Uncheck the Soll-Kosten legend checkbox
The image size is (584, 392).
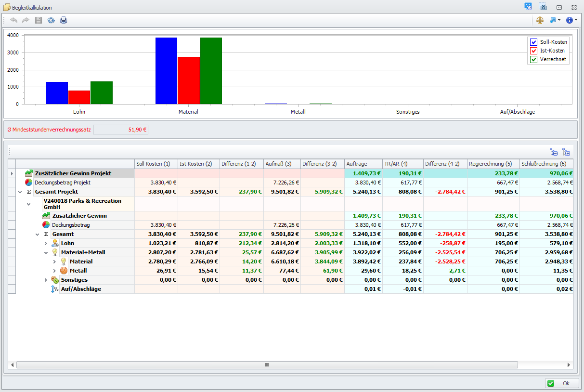(533, 42)
